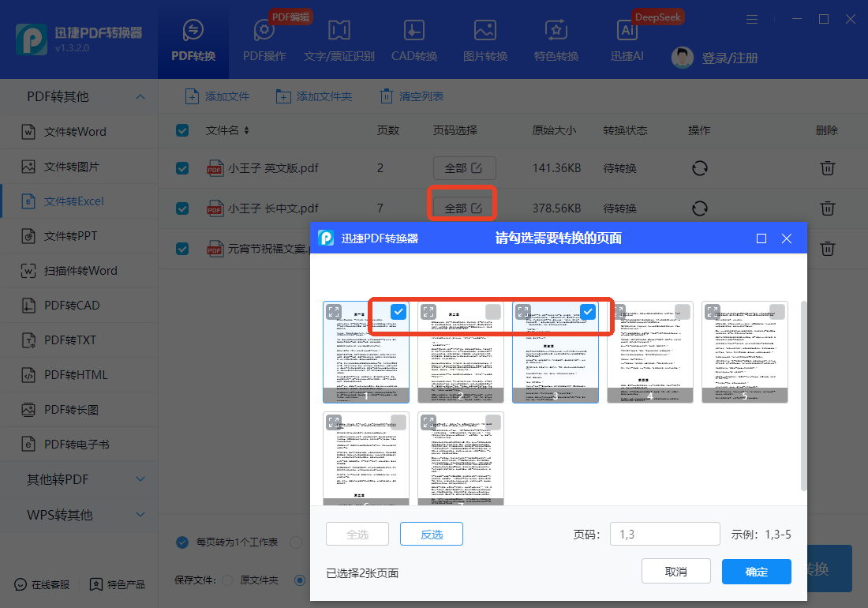Open 图片转换 tab

coord(485,39)
